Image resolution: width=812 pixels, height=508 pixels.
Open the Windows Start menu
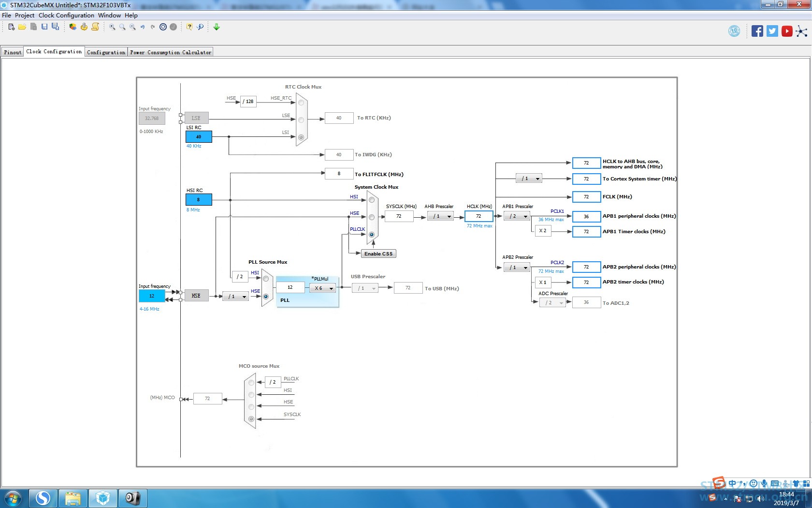tap(13, 498)
